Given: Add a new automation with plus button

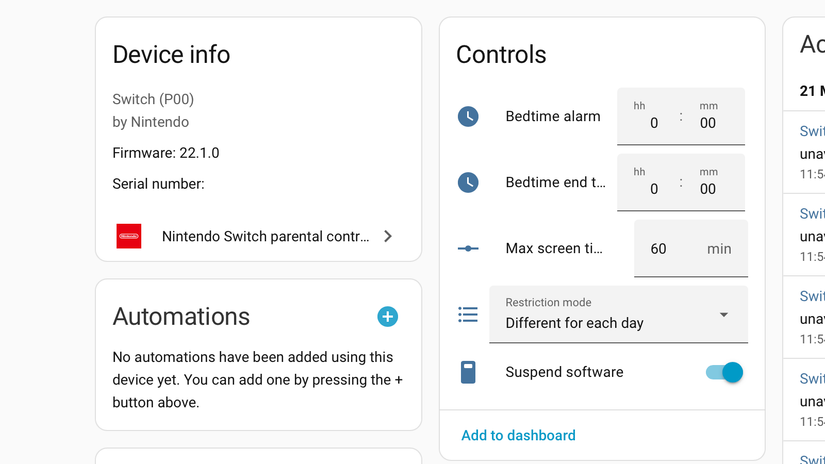Looking at the screenshot, I should pos(388,317).
